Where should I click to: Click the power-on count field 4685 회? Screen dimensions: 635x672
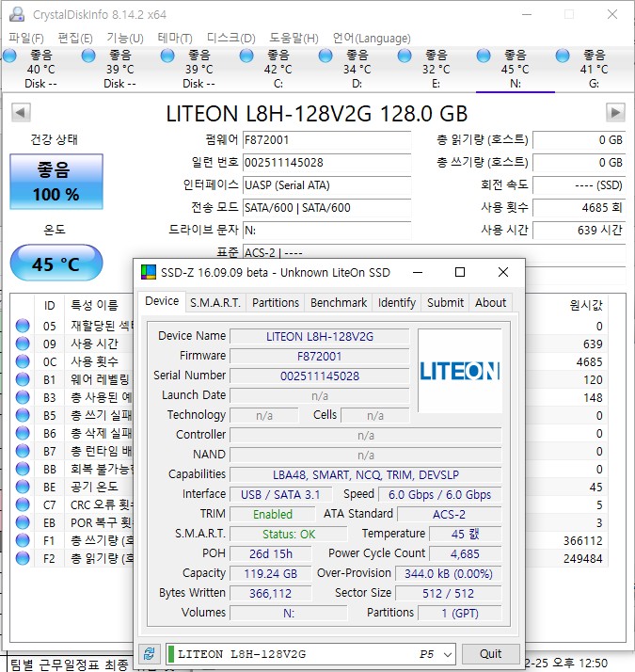click(579, 208)
